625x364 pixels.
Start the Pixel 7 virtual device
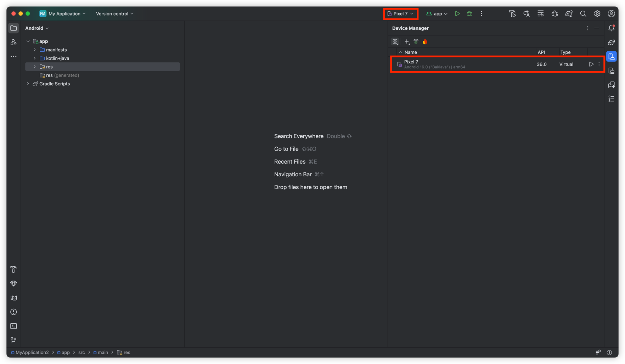click(591, 64)
